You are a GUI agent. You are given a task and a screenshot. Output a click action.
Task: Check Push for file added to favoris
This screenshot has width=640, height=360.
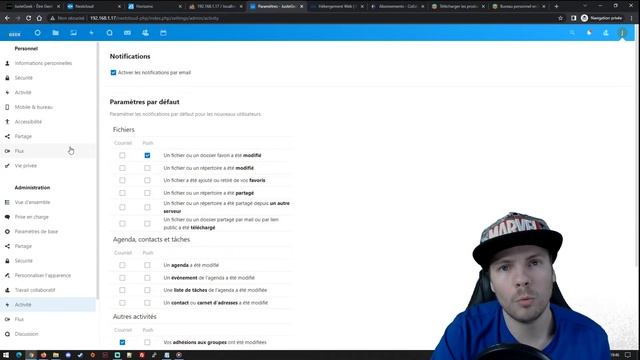147,180
